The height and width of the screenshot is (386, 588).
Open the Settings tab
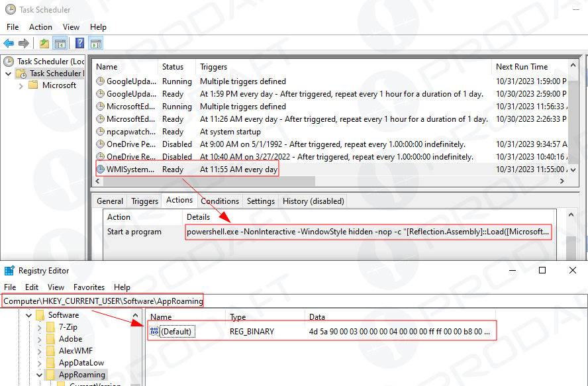(x=261, y=201)
